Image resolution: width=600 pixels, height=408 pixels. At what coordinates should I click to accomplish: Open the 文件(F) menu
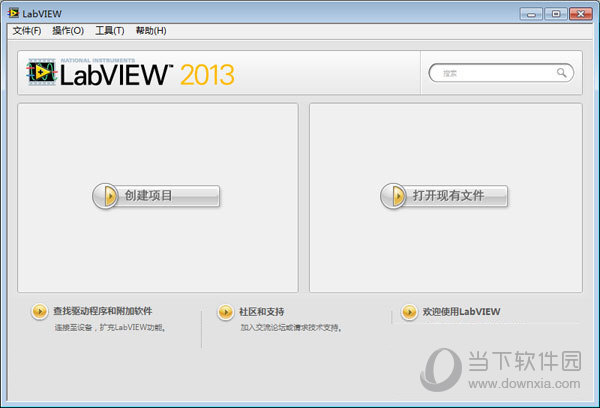coord(27,31)
